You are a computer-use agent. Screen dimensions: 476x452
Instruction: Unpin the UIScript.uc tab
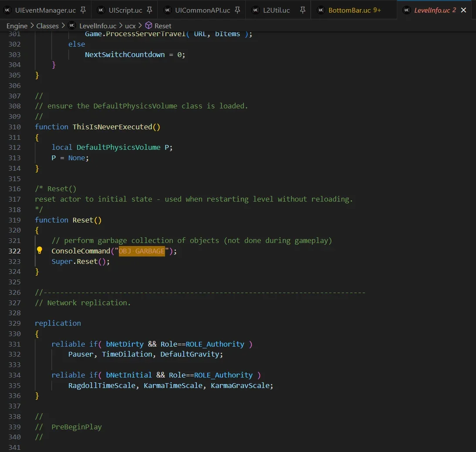click(x=149, y=10)
